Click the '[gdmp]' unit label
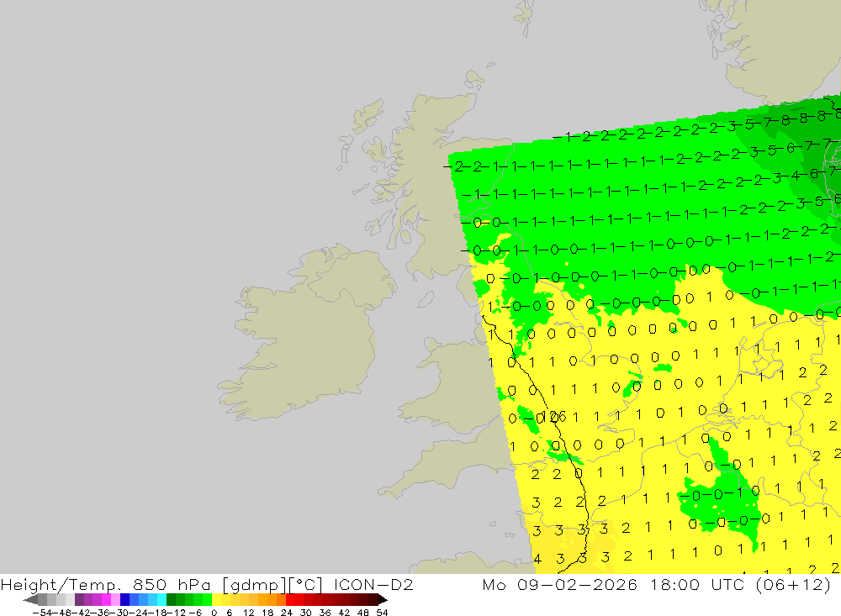Screen dimensions: 841x616 254,585
